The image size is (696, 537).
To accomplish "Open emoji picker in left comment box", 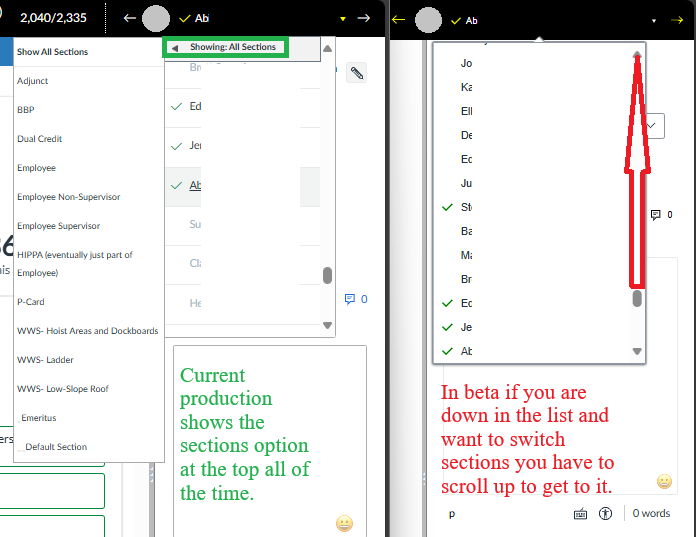I will coord(344,524).
